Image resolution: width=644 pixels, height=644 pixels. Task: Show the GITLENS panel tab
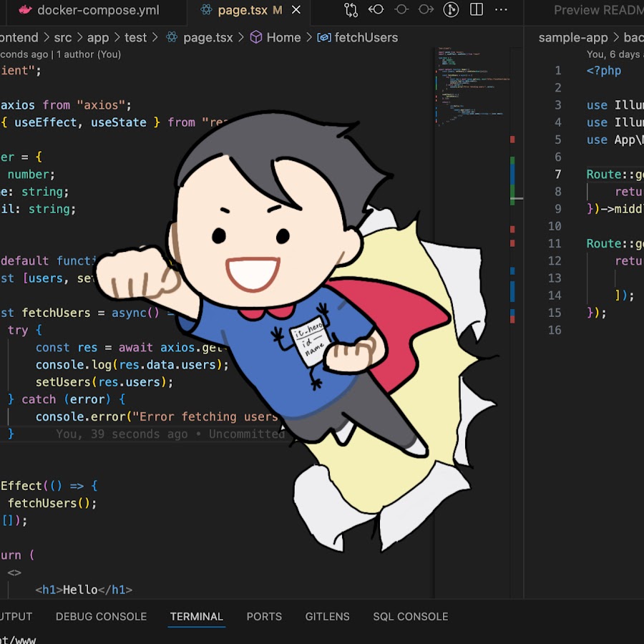[x=327, y=616]
